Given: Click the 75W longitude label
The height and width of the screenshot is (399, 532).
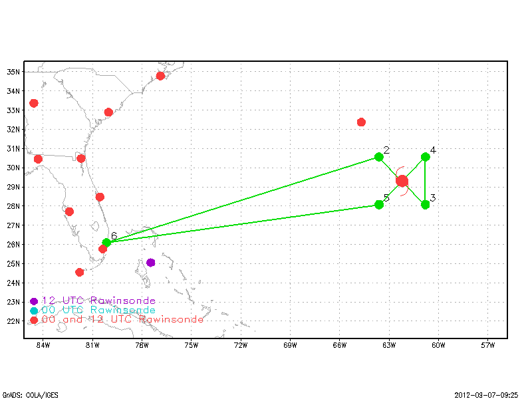Looking at the screenshot, I should click(192, 345).
